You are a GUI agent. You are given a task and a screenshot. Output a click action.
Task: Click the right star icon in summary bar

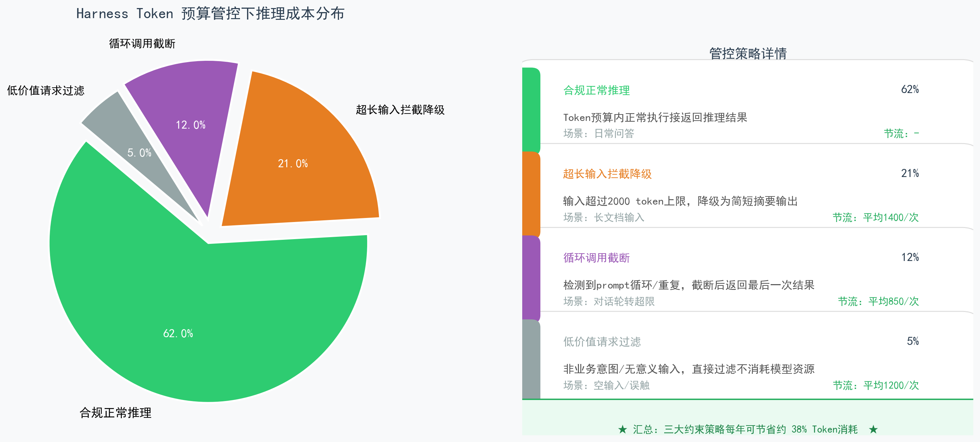click(873, 430)
